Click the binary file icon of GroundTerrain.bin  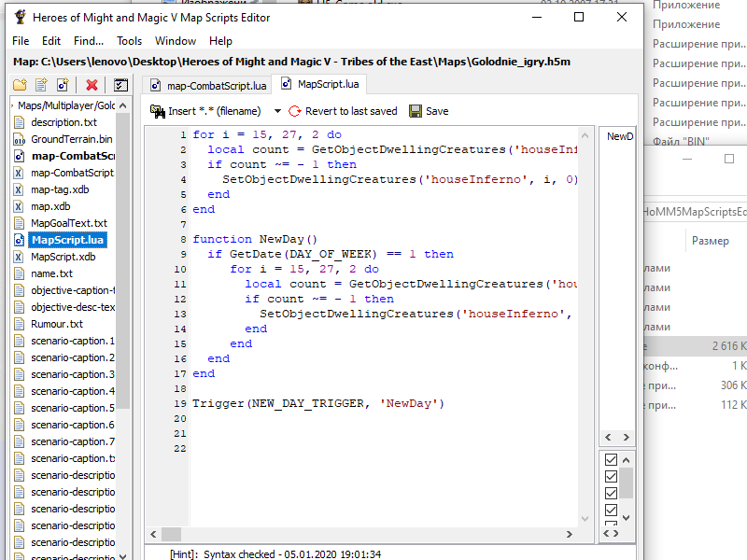tap(19, 139)
